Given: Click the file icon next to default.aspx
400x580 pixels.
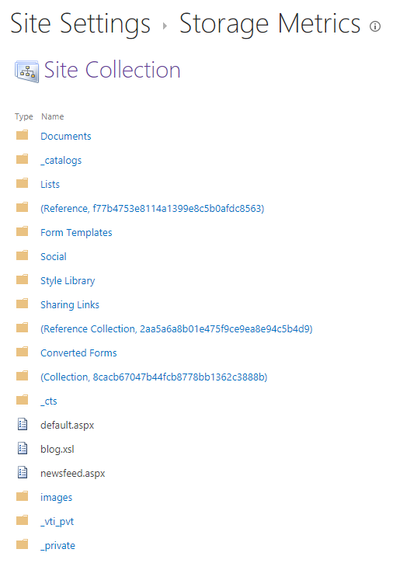Looking at the screenshot, I should click(23, 424).
